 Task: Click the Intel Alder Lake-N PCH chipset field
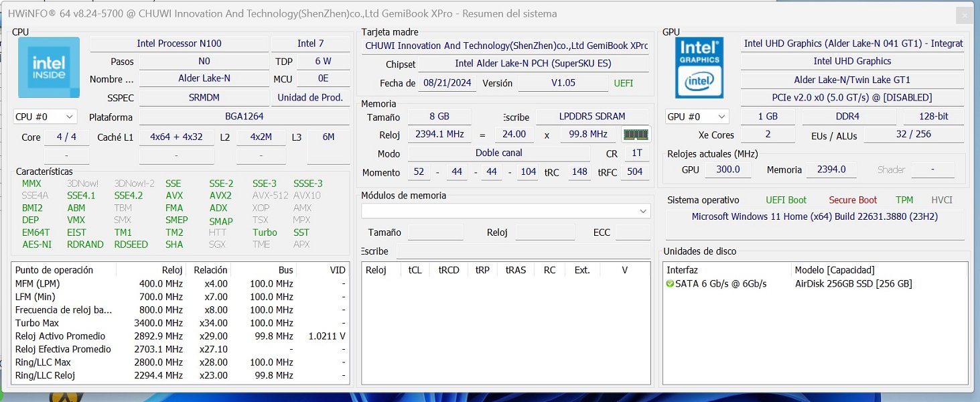click(x=533, y=64)
